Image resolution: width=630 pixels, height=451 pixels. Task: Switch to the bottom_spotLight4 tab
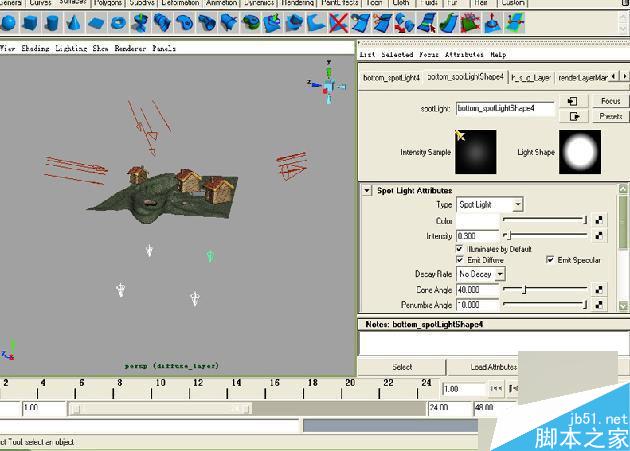click(391, 77)
